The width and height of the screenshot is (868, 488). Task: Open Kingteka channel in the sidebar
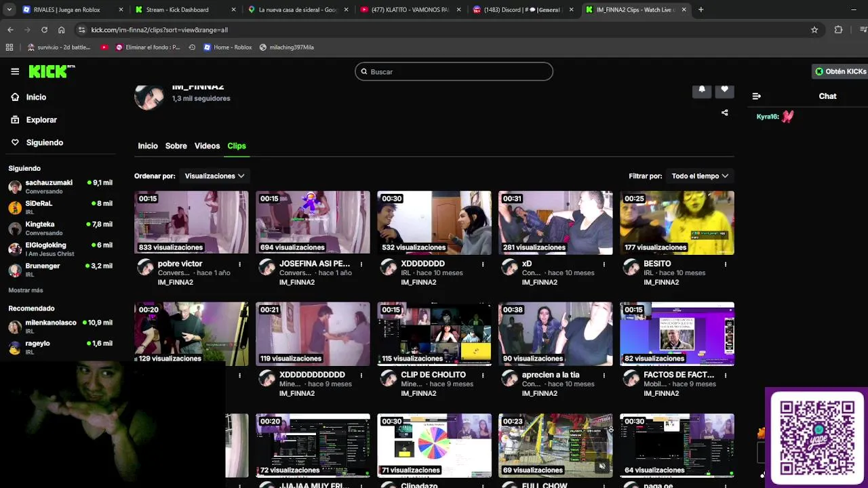point(60,228)
